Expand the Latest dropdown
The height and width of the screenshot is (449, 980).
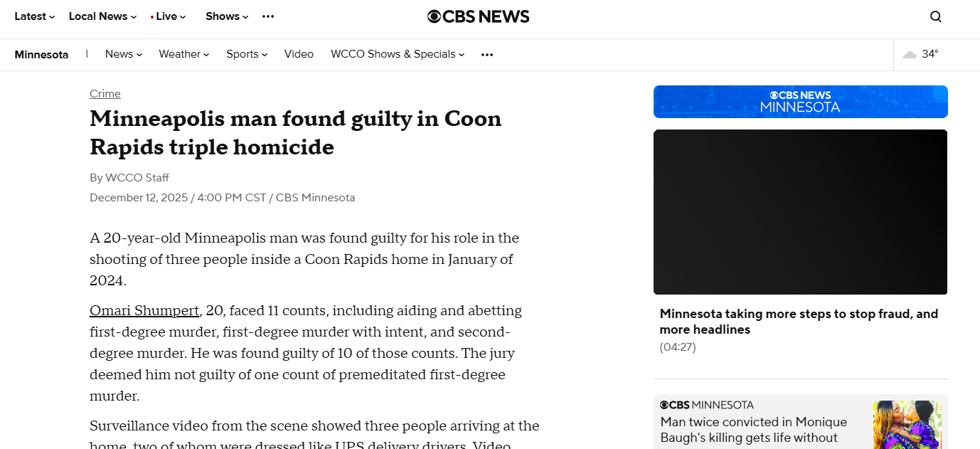coord(34,16)
